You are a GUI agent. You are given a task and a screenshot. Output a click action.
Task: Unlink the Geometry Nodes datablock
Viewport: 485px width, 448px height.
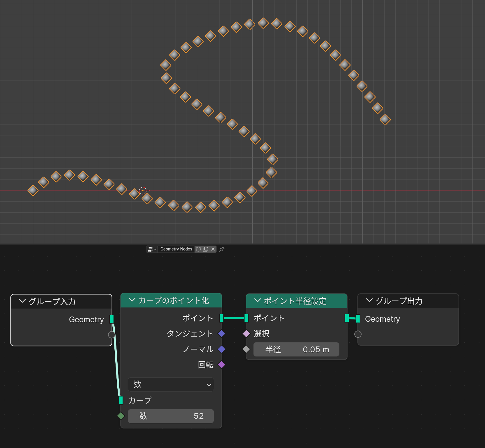click(213, 249)
